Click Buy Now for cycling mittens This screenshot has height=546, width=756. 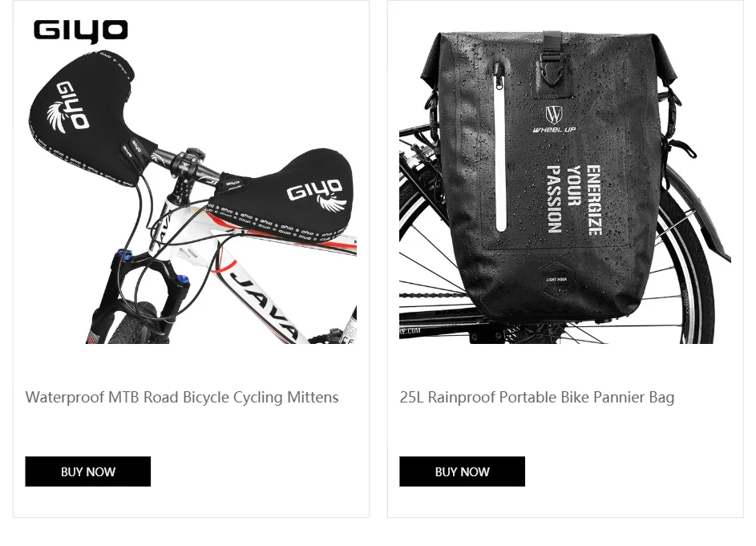click(x=87, y=471)
